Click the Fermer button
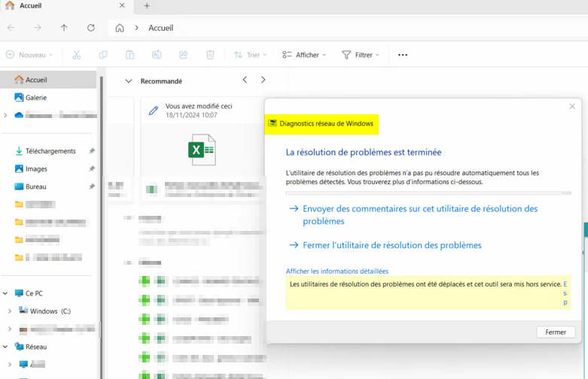Image resolution: width=588 pixels, height=379 pixels. (x=556, y=332)
